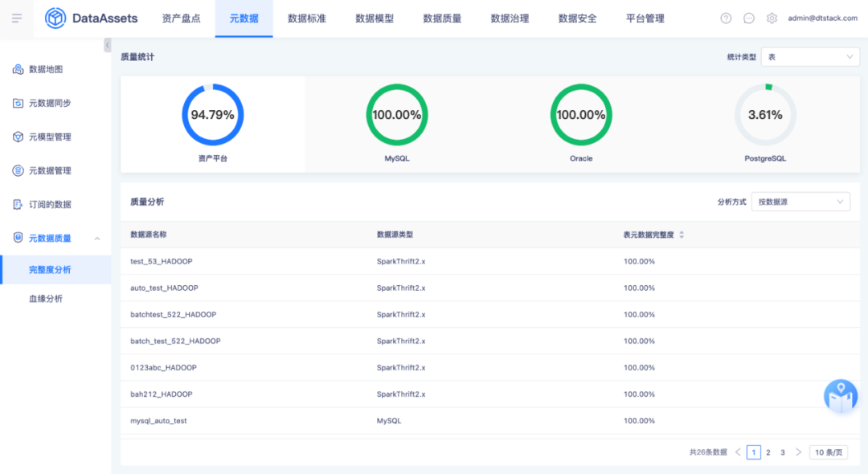Select 完整度分析 submenu item
This screenshot has height=474, width=868.
[55, 269]
